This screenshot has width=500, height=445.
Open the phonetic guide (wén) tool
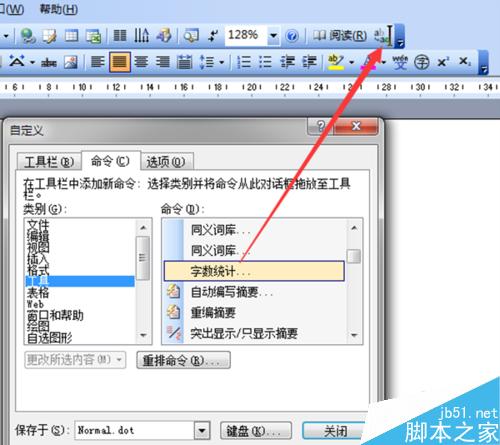[400, 62]
